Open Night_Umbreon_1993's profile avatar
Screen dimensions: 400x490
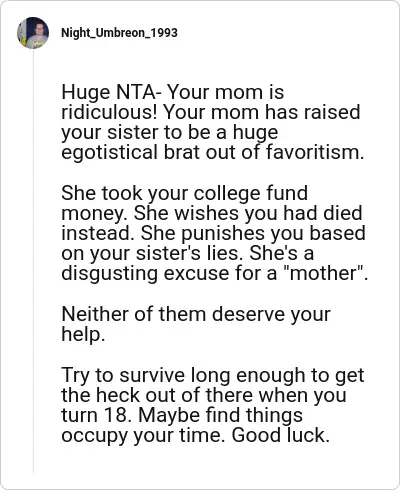(33, 33)
